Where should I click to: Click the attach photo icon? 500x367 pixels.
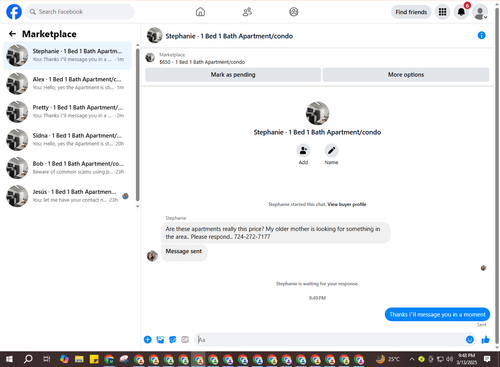click(x=160, y=339)
